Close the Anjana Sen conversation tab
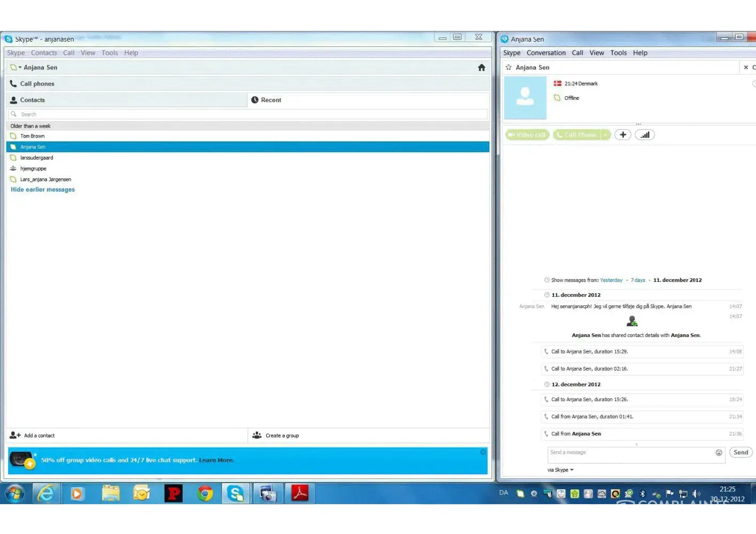This screenshot has width=756, height=534. pyautogui.click(x=746, y=67)
